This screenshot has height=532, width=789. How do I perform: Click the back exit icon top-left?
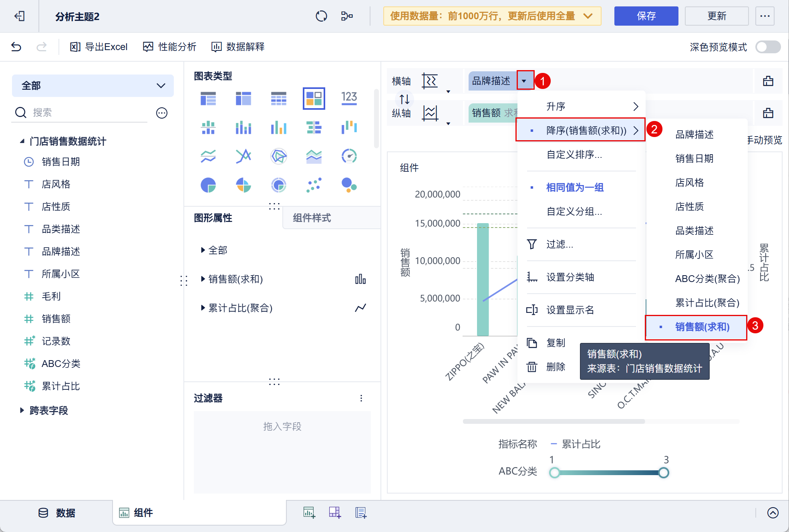tap(19, 16)
